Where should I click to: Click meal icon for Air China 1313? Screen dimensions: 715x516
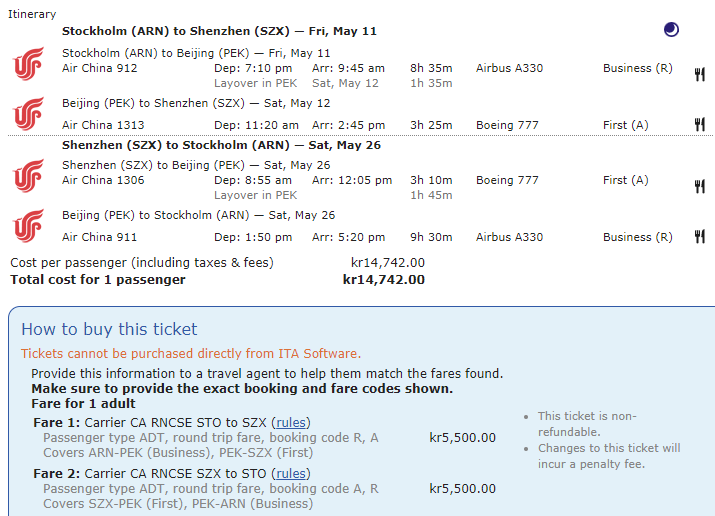coord(700,124)
